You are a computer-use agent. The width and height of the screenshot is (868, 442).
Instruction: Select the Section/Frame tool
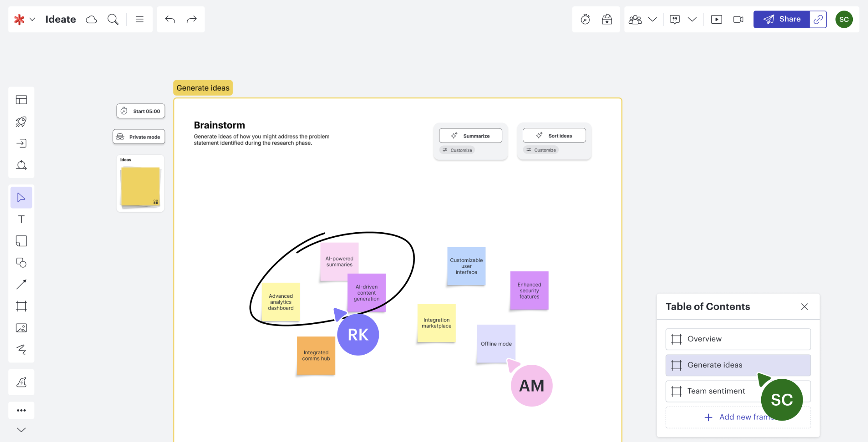pos(21,306)
